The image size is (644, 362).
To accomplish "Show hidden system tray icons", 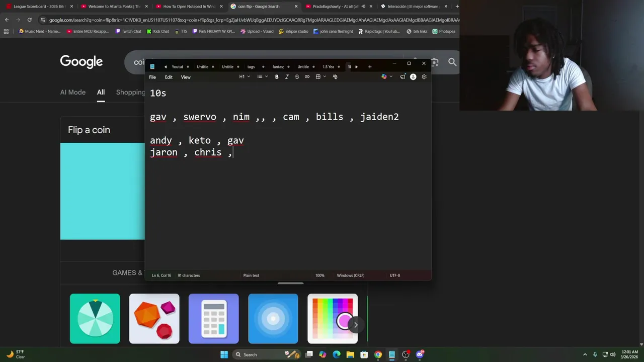I will pos(585,354).
